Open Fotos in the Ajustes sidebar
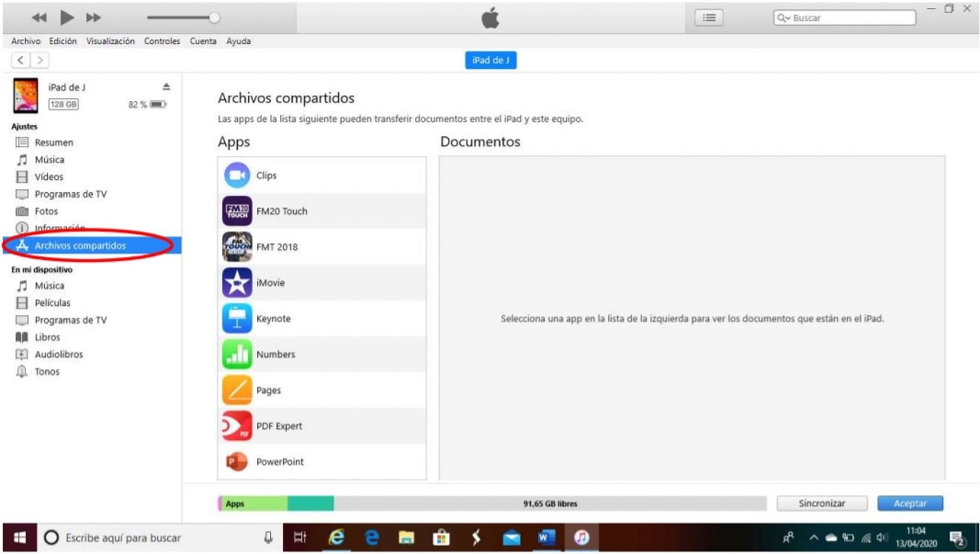This screenshot has width=980, height=554. (46, 211)
